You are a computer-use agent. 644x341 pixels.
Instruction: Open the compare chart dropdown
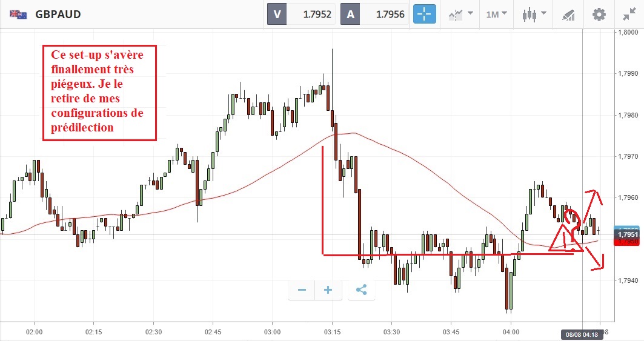(x=460, y=15)
